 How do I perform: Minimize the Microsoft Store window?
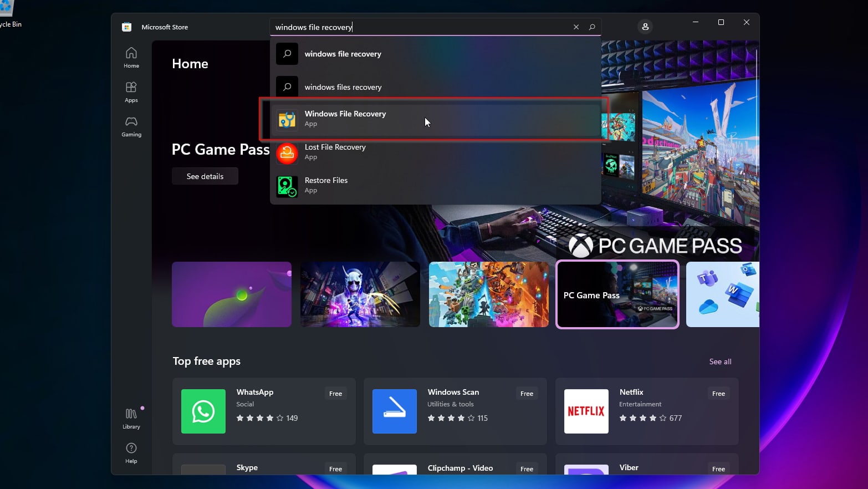point(696,22)
